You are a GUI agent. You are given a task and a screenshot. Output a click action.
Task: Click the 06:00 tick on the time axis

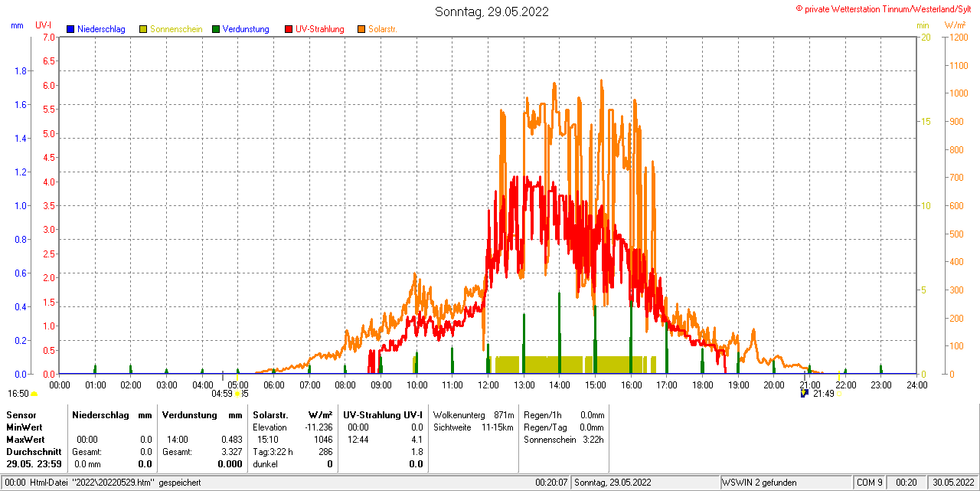273,385
